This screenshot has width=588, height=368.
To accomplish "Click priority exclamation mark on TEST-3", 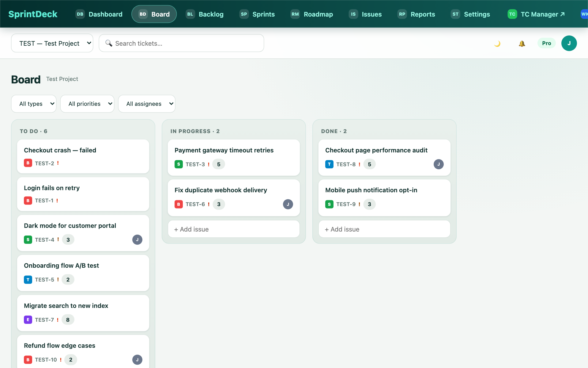I will coord(209,164).
